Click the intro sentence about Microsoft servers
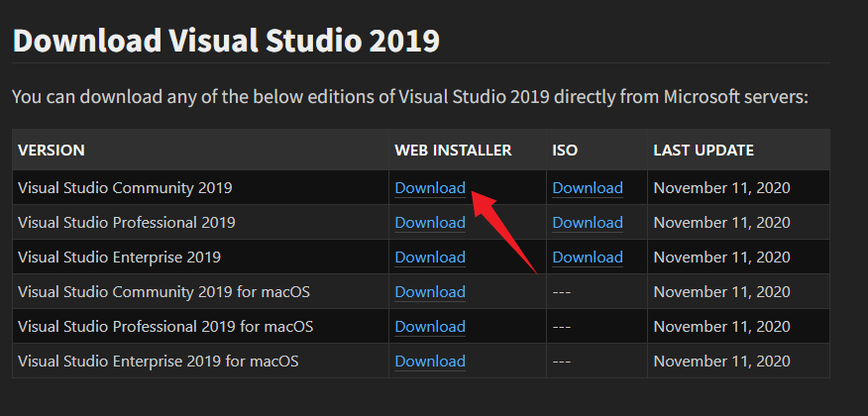Image resolution: width=868 pixels, height=416 pixels. (410, 97)
